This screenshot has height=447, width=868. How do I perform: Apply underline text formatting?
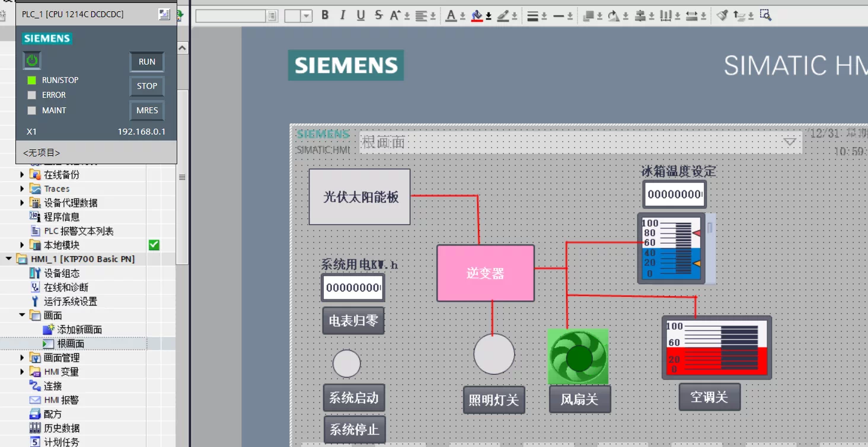click(x=360, y=15)
